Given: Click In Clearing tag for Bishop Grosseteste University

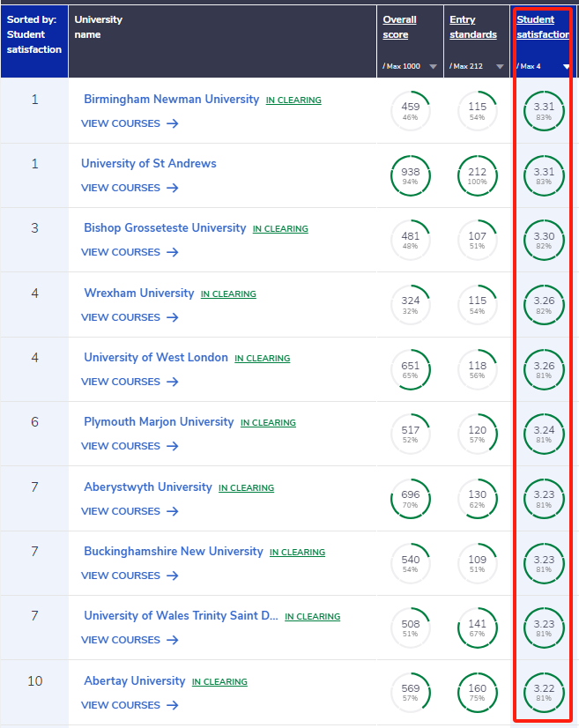Looking at the screenshot, I should (280, 229).
